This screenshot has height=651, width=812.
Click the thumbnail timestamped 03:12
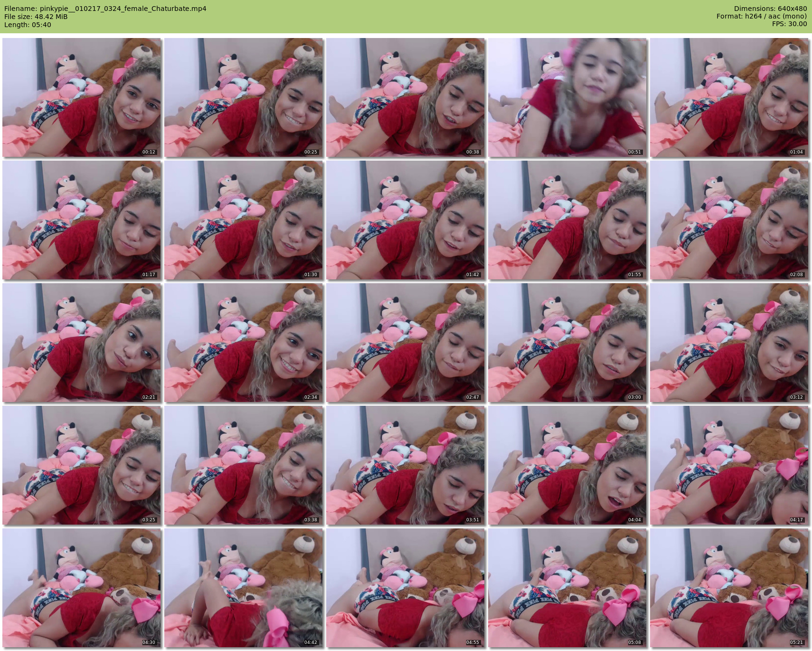729,343
